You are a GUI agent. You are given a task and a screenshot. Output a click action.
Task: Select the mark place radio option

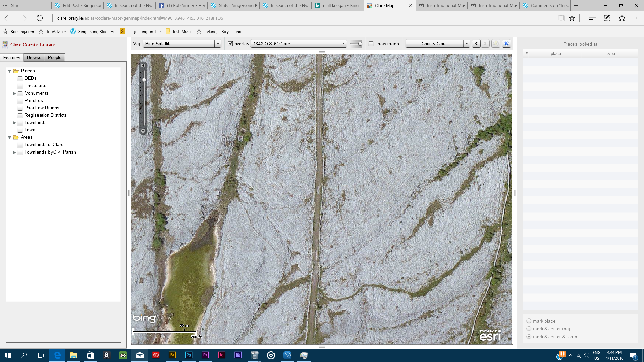coord(529,321)
